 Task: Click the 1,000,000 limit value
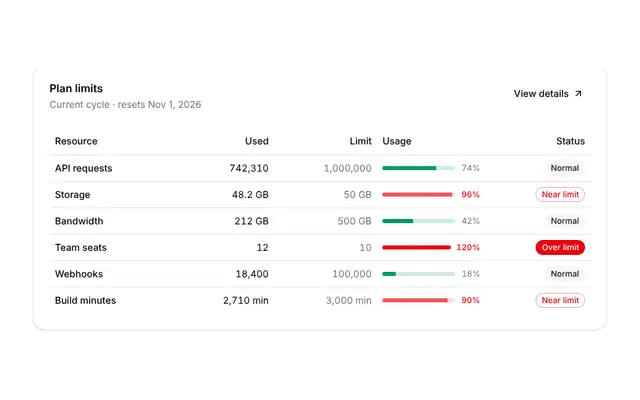[x=348, y=168]
